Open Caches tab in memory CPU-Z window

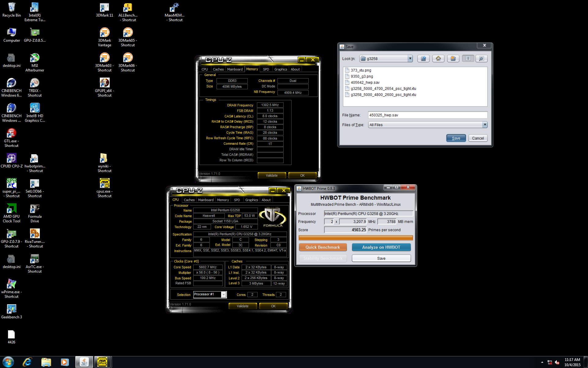click(x=218, y=69)
